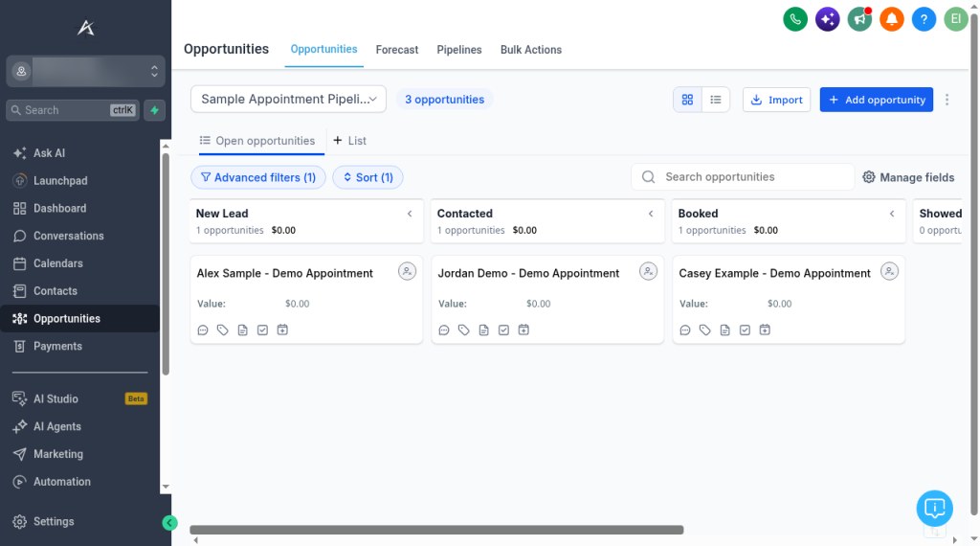The height and width of the screenshot is (546, 980).
Task: Open Contacts in sidebar
Action: coord(80,291)
